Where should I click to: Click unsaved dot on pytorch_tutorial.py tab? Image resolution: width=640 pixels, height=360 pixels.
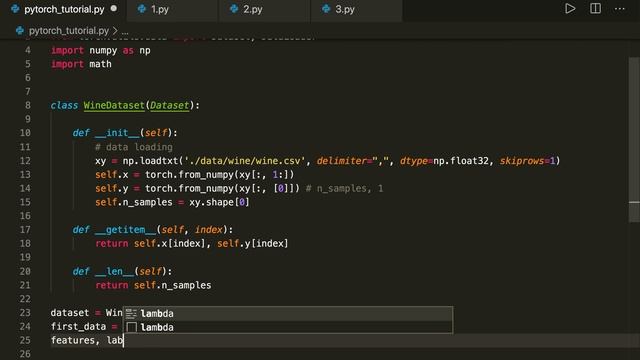tap(114, 9)
